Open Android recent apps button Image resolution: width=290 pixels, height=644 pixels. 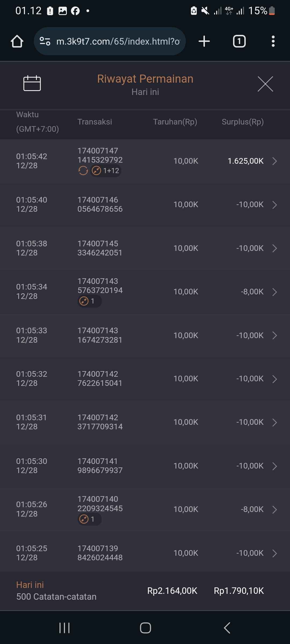pos(64,628)
